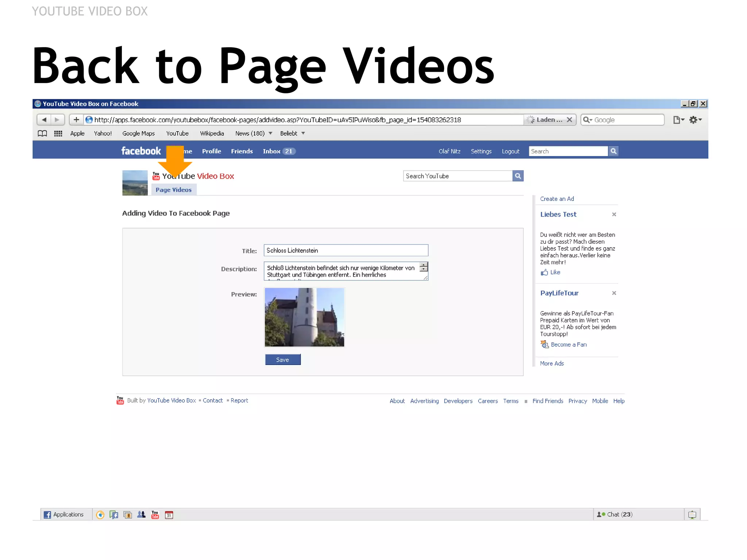The width and height of the screenshot is (747, 560).
Task: Open the About footer link
Action: pyautogui.click(x=397, y=401)
